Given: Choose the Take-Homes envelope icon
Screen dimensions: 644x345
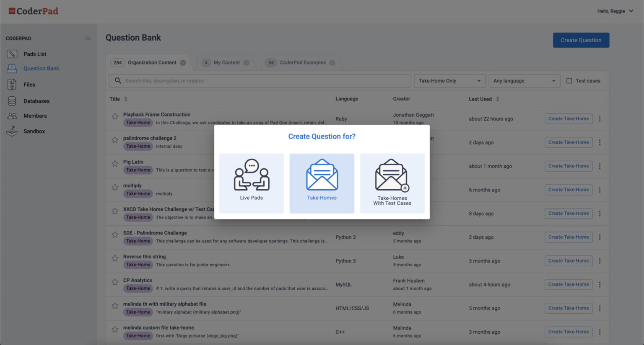Looking at the screenshot, I should 322,175.
